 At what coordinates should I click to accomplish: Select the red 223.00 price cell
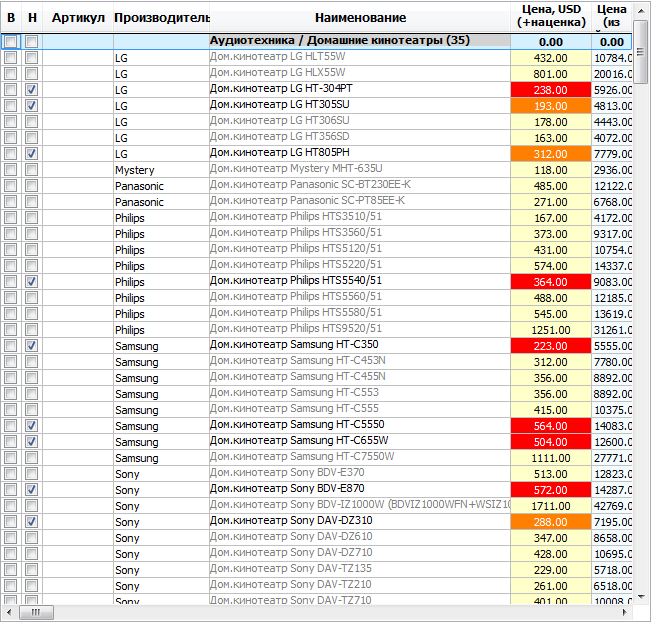pyautogui.click(x=551, y=346)
